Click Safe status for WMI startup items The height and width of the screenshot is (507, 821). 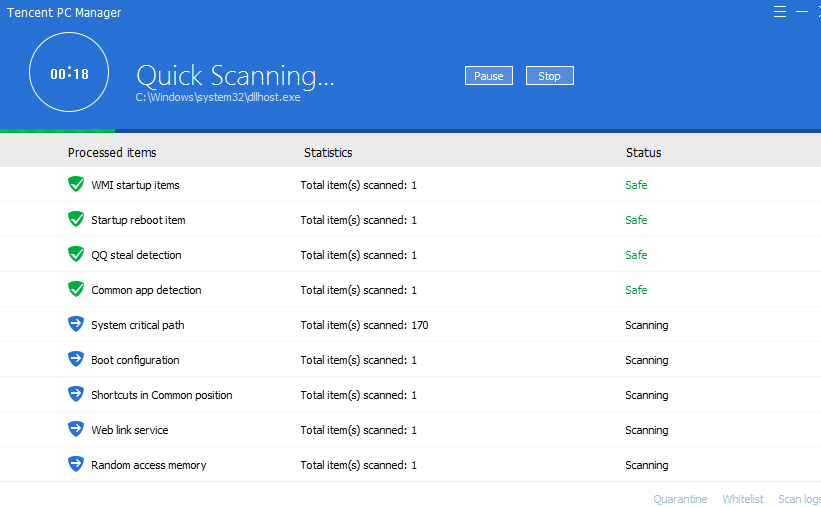[x=636, y=185]
